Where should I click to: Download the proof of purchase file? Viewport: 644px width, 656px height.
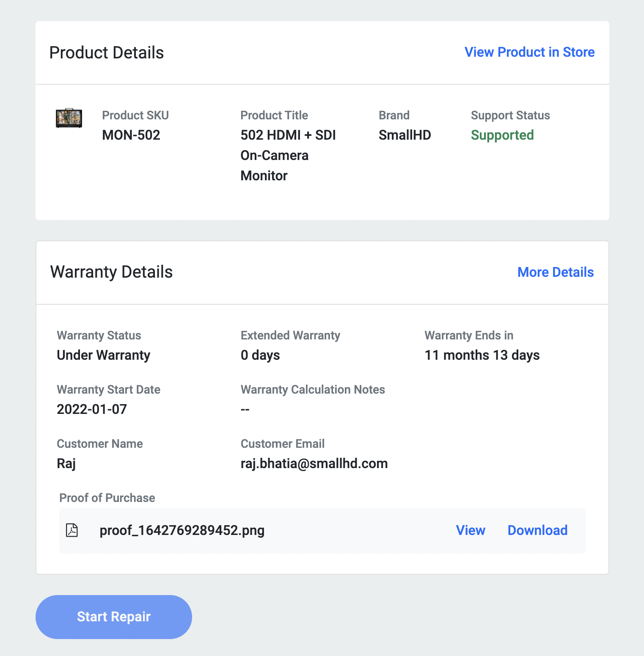click(x=537, y=530)
